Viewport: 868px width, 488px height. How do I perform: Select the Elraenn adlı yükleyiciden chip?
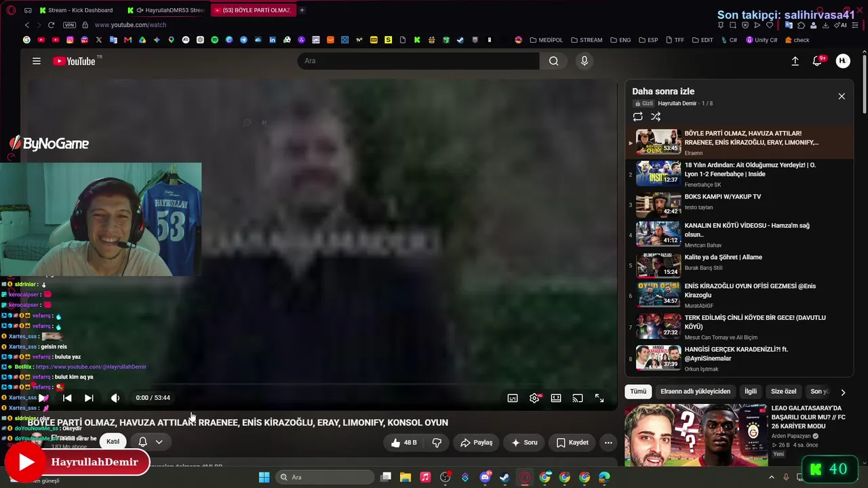(x=695, y=391)
